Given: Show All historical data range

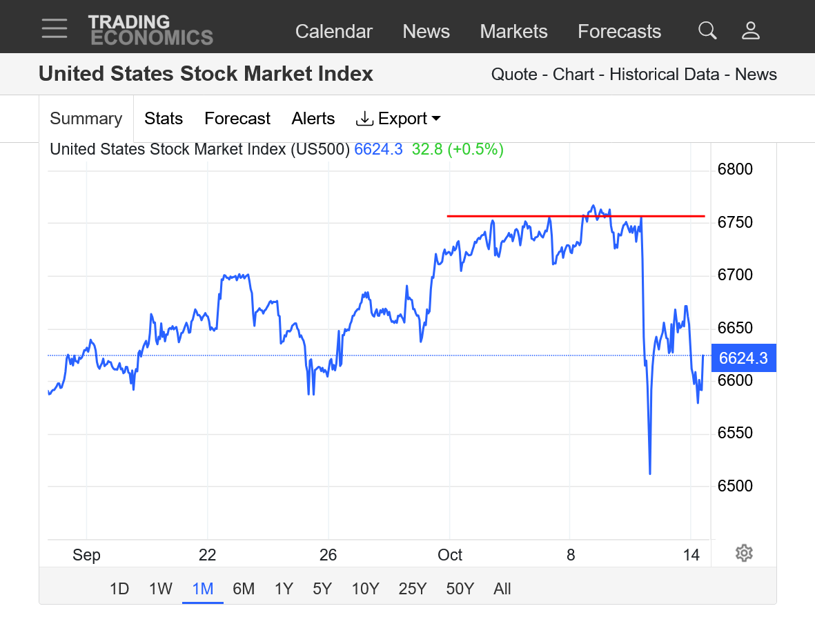Looking at the screenshot, I should 502,589.
